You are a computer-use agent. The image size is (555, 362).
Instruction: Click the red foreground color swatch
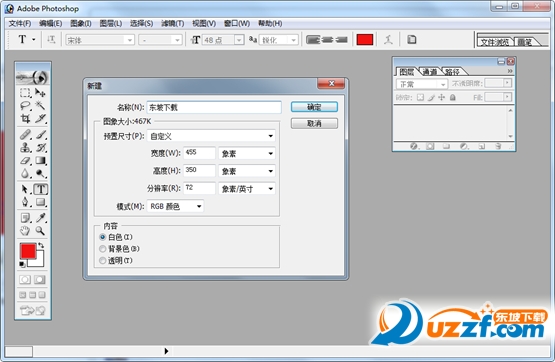(x=28, y=251)
